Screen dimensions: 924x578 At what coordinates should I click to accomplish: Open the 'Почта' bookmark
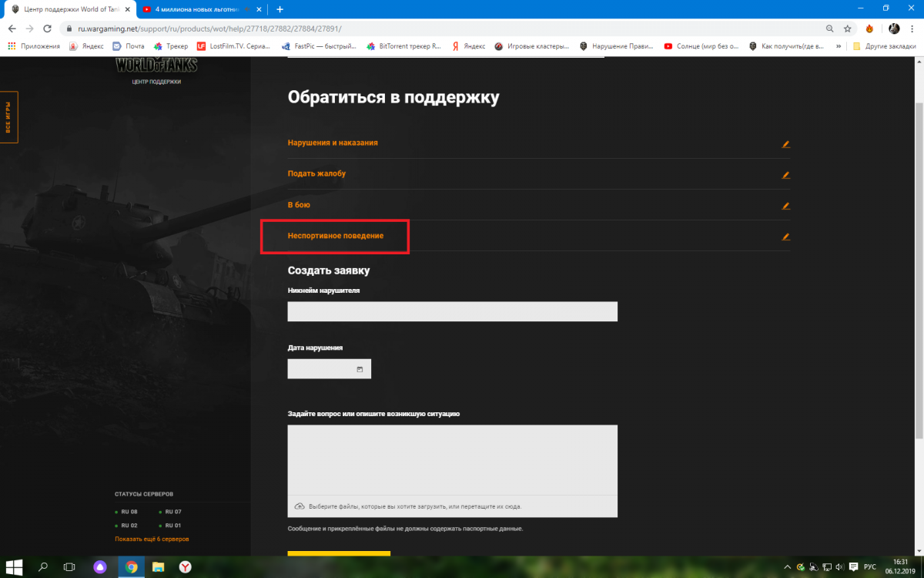pyautogui.click(x=128, y=46)
